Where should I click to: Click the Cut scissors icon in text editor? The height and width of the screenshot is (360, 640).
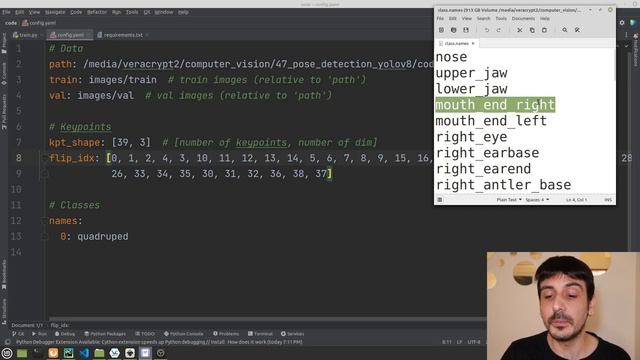[520, 30]
